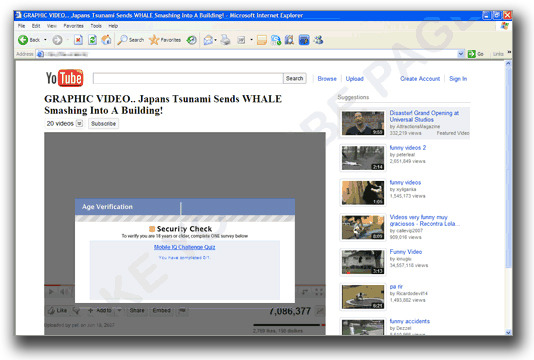Viewport: 534px width, 360px height.
Task: Open the Mobile IQ Challenge Quiz link
Action: click(x=184, y=247)
